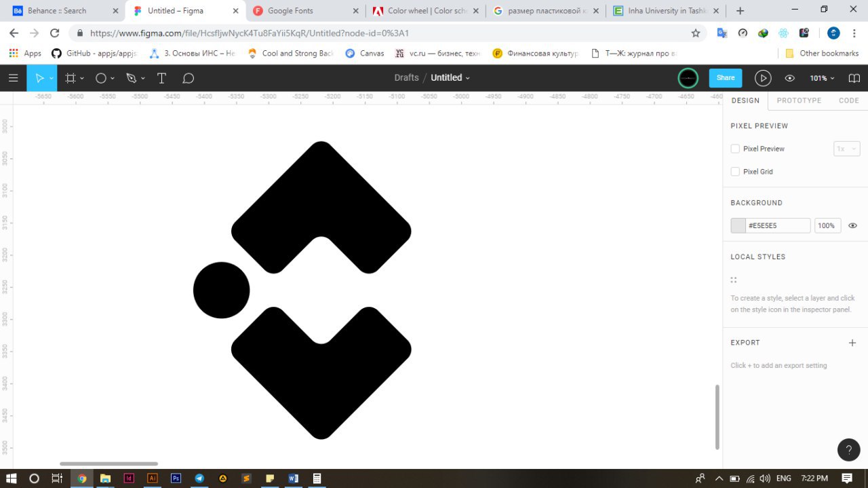Open Chrome three-dot menu
The height and width of the screenshot is (488, 868).
855,33
